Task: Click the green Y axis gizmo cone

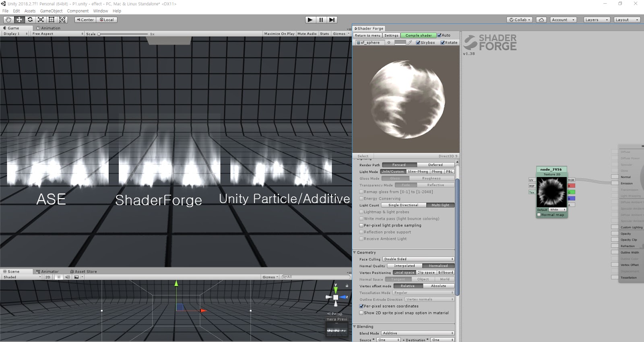Action: (x=336, y=289)
